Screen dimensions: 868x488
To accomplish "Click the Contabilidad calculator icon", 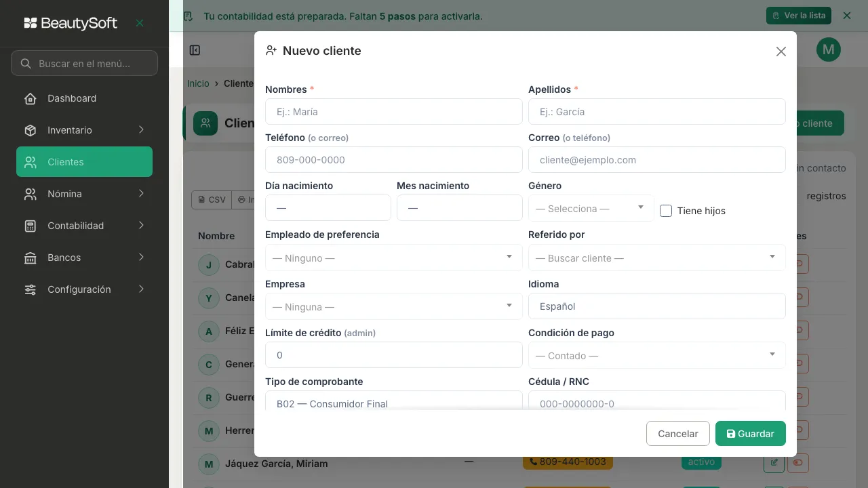I will [31, 226].
